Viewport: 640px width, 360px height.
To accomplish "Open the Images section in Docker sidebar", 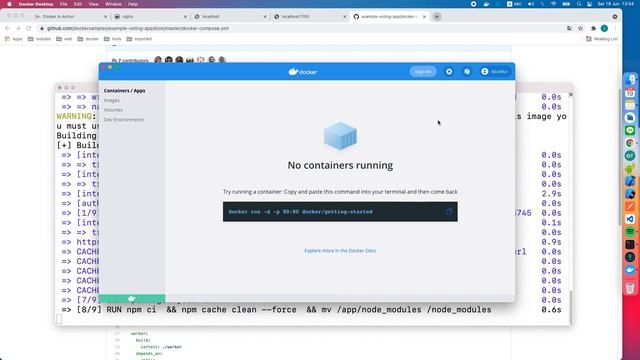I will point(112,100).
